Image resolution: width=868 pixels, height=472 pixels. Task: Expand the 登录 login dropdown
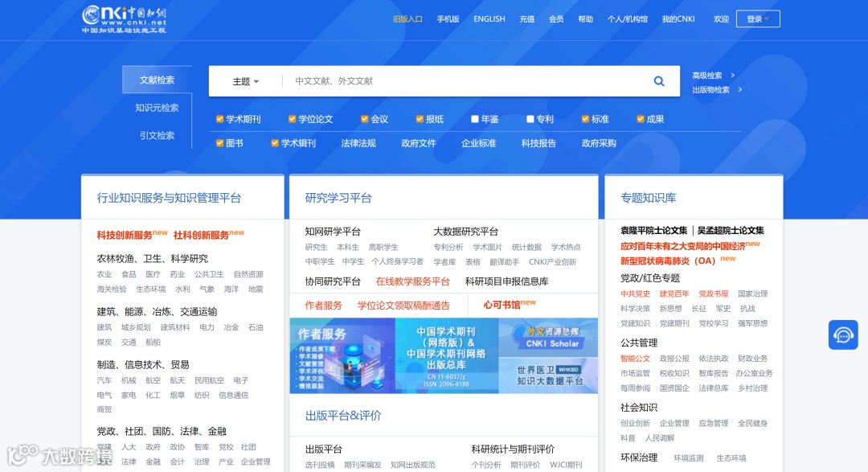(758, 18)
